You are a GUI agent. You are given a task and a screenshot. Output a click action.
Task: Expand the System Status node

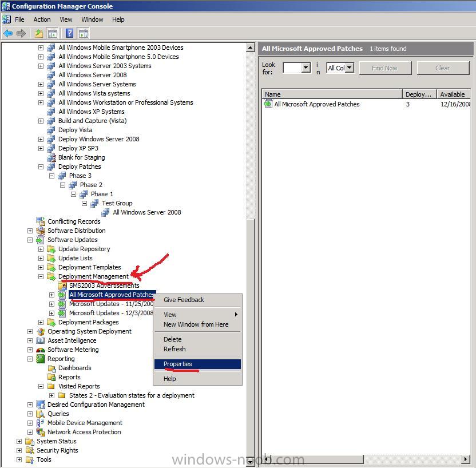(x=19, y=441)
